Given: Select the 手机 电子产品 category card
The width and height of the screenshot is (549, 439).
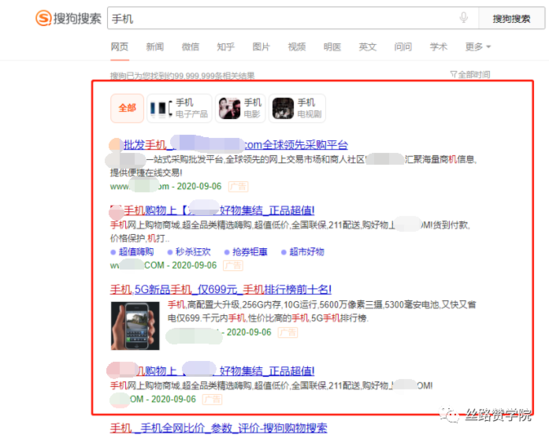Looking at the screenshot, I should point(179,108).
